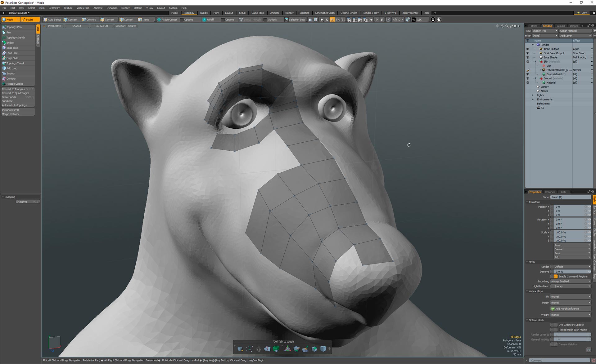The height and width of the screenshot is (364, 596).
Task: Open the Default Layouts dropdown
Action: [19, 13]
